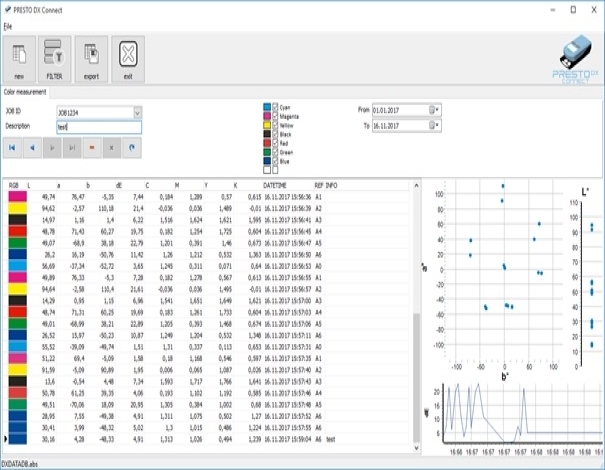Click the Description input field
This screenshot has width=605, height=470.
[x=99, y=127]
